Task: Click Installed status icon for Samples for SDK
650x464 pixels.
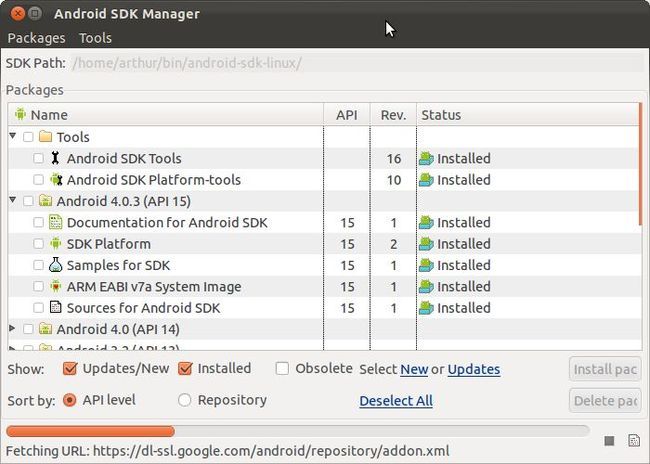Action: pos(426,265)
